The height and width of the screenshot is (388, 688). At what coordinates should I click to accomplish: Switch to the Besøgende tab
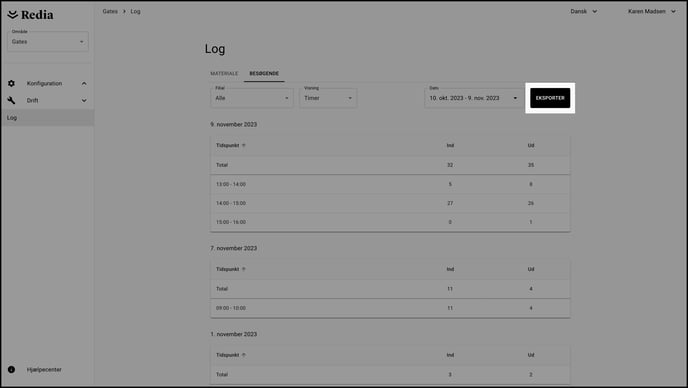pos(264,73)
